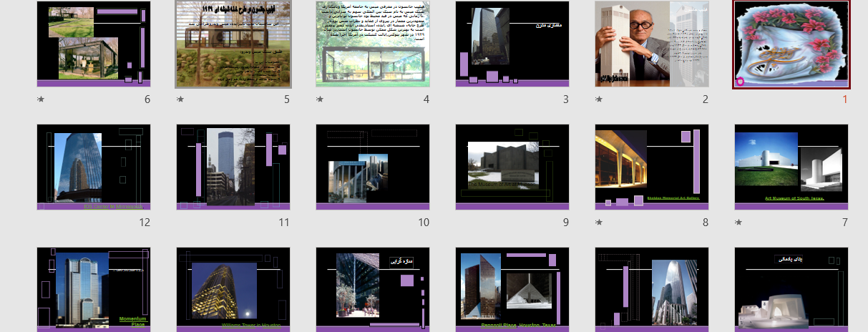
Task: Click the transition star icon under slide 5
Action: [180, 99]
